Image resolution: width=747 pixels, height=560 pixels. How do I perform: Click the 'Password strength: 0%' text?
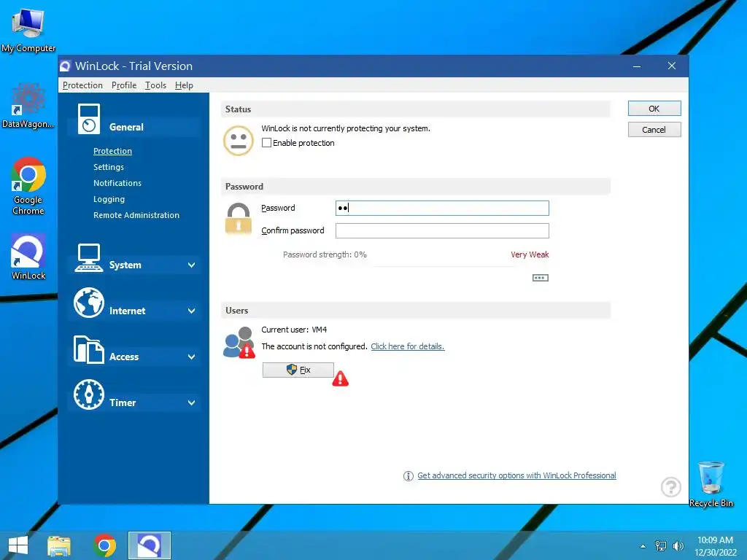click(x=325, y=254)
